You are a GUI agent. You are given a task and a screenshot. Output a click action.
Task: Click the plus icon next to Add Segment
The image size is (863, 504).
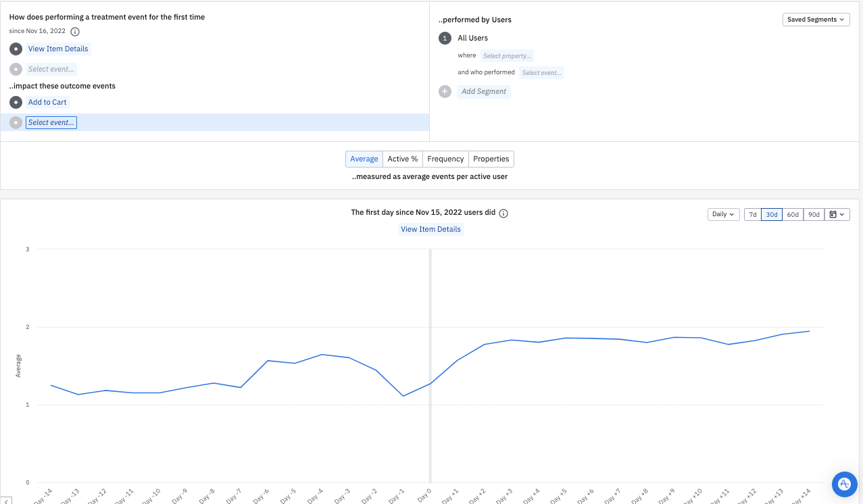(445, 91)
